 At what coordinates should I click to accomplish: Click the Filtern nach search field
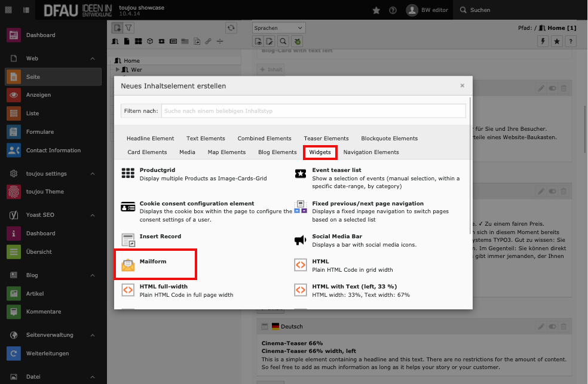pyautogui.click(x=313, y=111)
